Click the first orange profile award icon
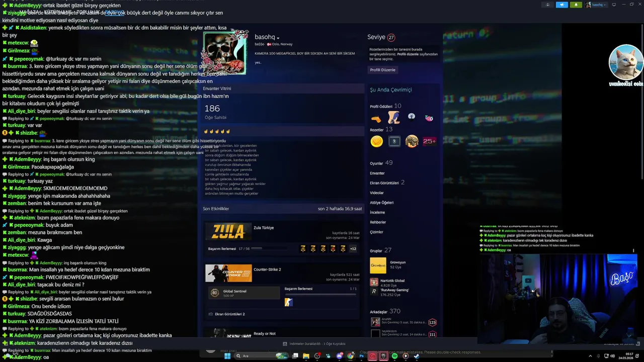 click(376, 119)
